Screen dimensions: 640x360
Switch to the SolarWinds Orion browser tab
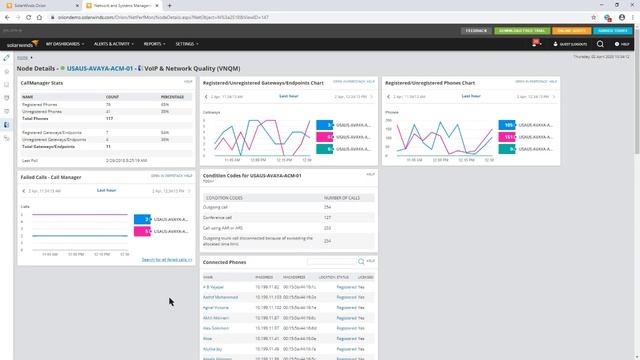[41, 6]
